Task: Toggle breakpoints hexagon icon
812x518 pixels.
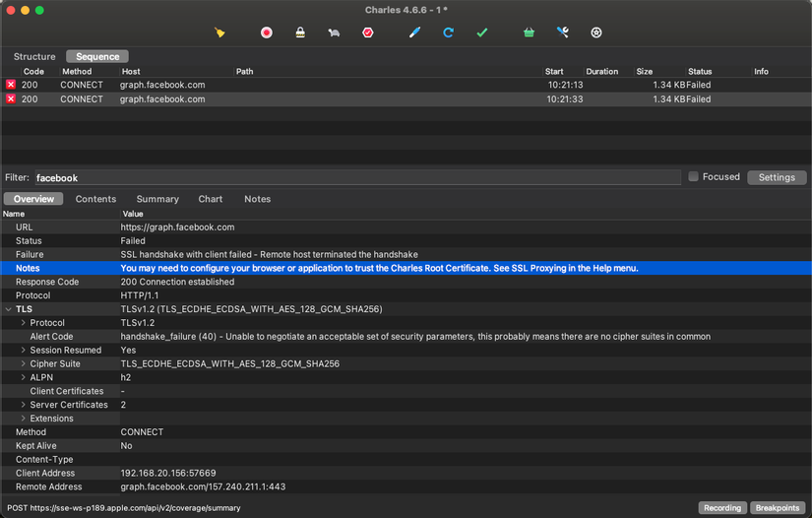Action: tap(368, 32)
